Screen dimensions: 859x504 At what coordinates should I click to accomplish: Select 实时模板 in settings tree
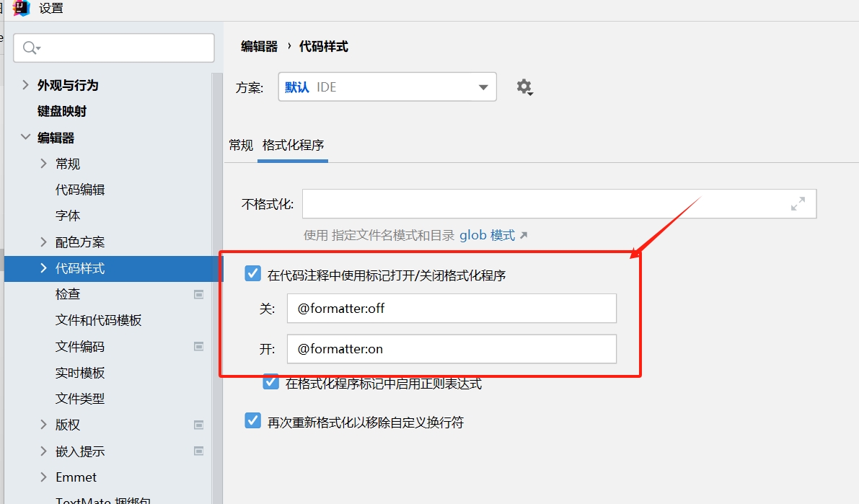(x=80, y=373)
